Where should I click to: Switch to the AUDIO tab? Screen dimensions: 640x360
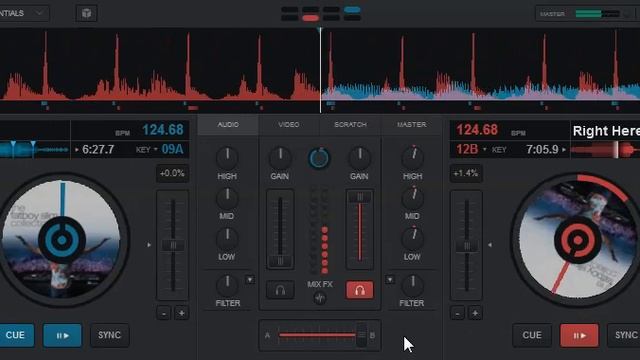228,124
